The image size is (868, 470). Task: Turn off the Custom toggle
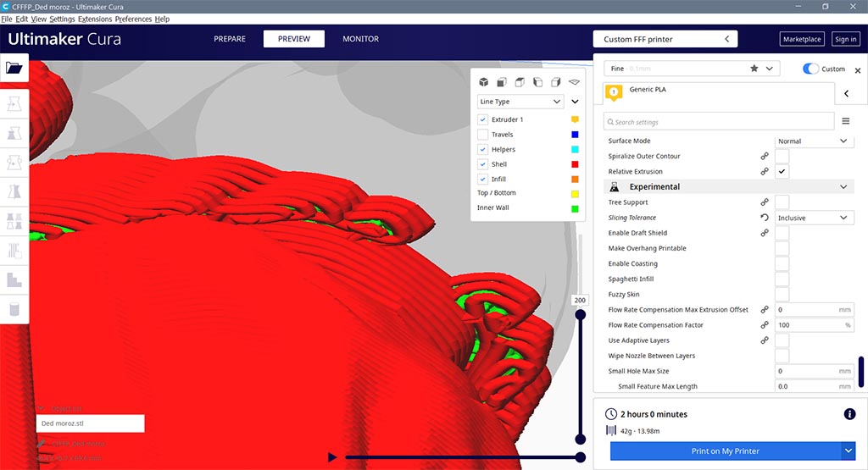(x=810, y=69)
